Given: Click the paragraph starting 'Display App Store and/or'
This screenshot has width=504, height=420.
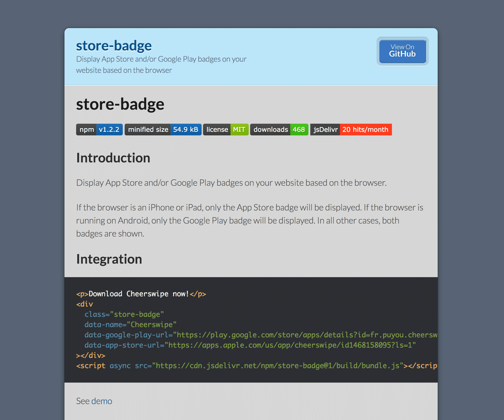Looking at the screenshot, I should [232, 183].
